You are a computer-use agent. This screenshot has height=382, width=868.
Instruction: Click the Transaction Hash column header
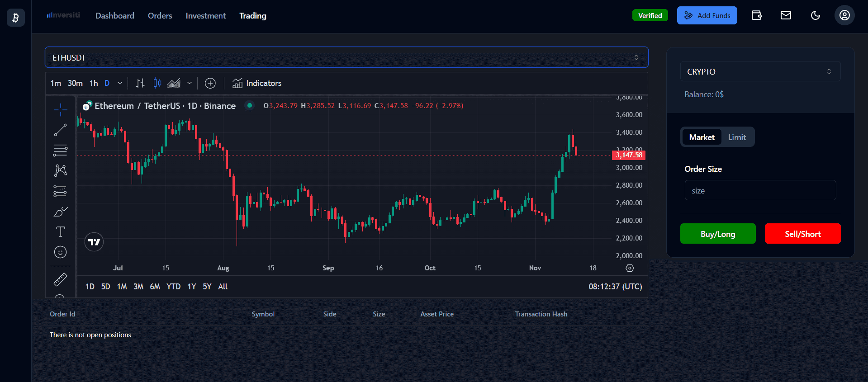tap(541, 314)
